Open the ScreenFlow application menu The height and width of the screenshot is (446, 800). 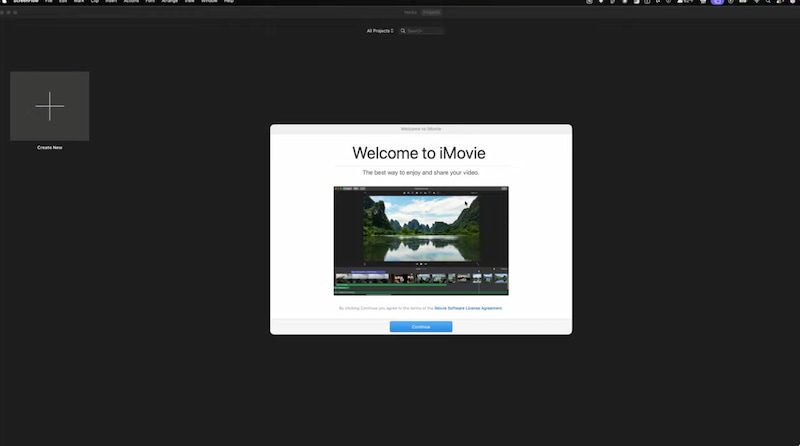coord(26,2)
